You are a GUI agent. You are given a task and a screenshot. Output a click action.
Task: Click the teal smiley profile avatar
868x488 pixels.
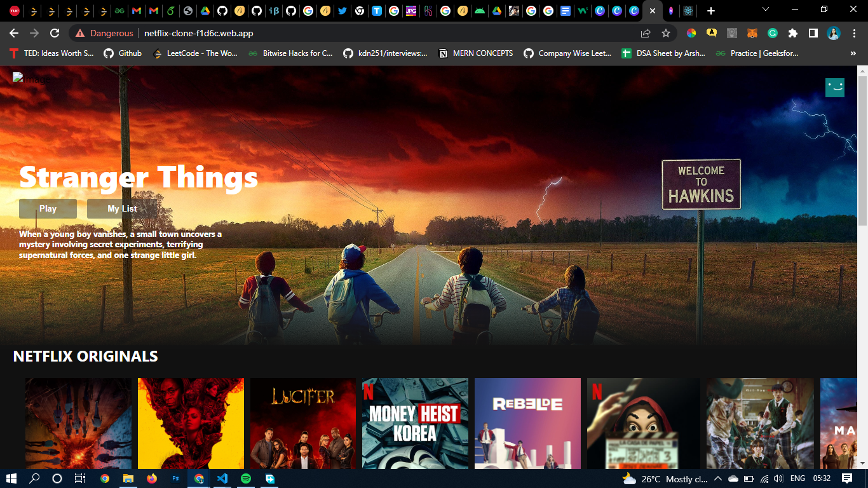pyautogui.click(x=834, y=88)
